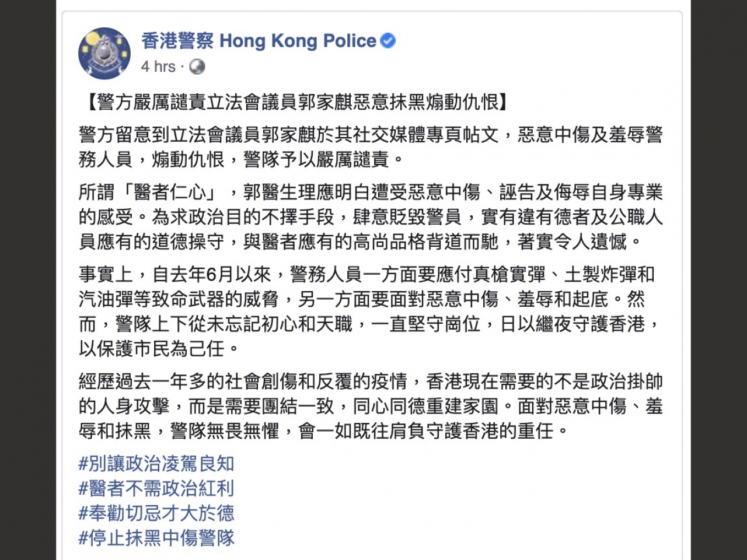The height and width of the screenshot is (560, 747).
Task: Click the paragraph starting 經歷過去一年多
Action: (370, 407)
